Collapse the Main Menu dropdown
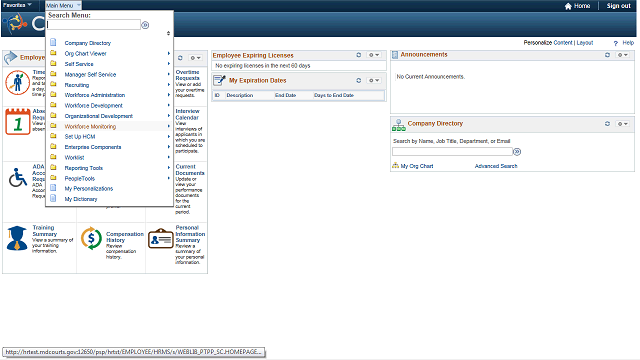This screenshot has height=360, width=640. click(x=63, y=5)
